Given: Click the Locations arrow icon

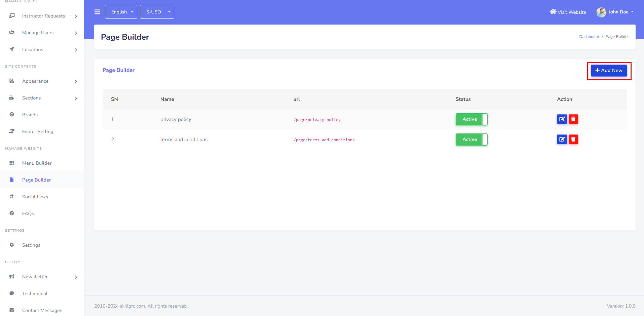Looking at the screenshot, I should (12, 49).
